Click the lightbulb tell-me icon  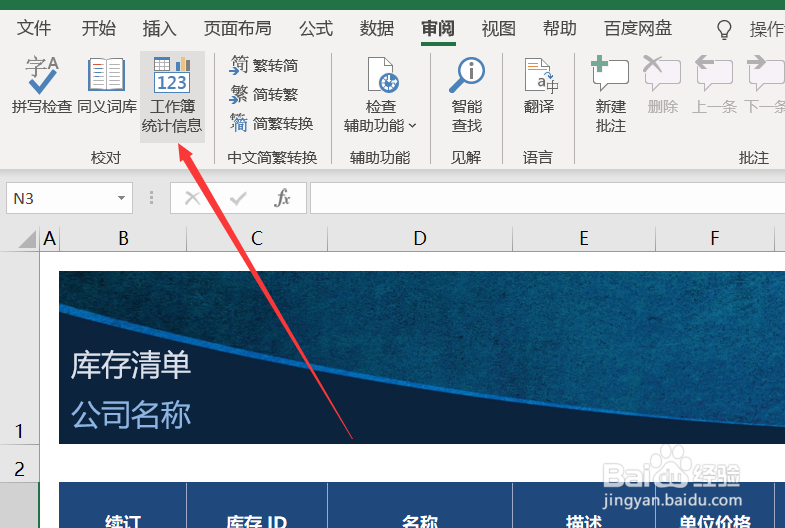coord(724,30)
